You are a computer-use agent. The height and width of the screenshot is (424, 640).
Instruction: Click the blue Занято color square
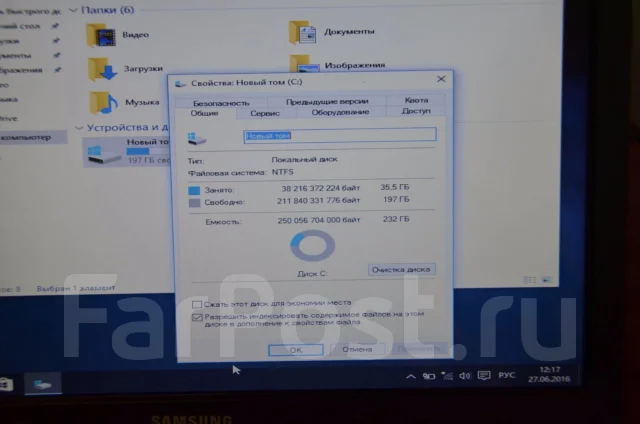(194, 191)
